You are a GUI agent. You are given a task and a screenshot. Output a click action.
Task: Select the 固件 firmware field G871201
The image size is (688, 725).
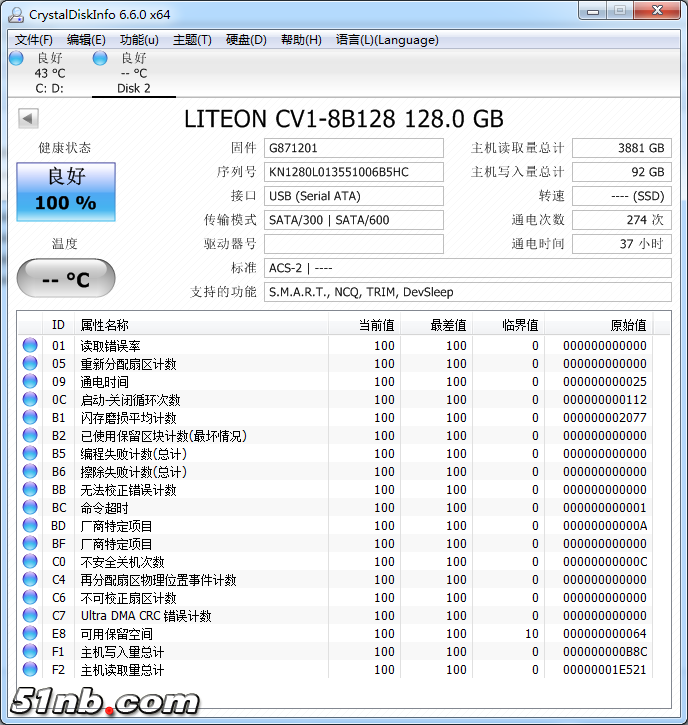coord(354,148)
